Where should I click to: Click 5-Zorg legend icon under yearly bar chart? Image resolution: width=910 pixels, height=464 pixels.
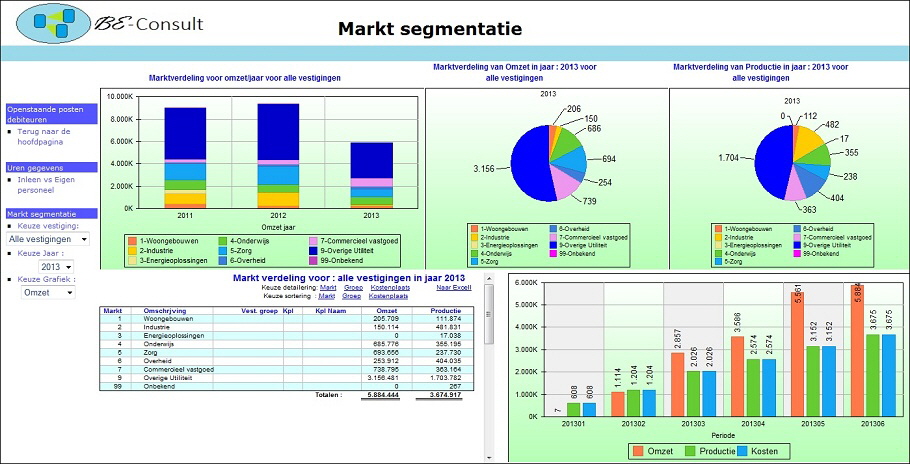coord(223,251)
